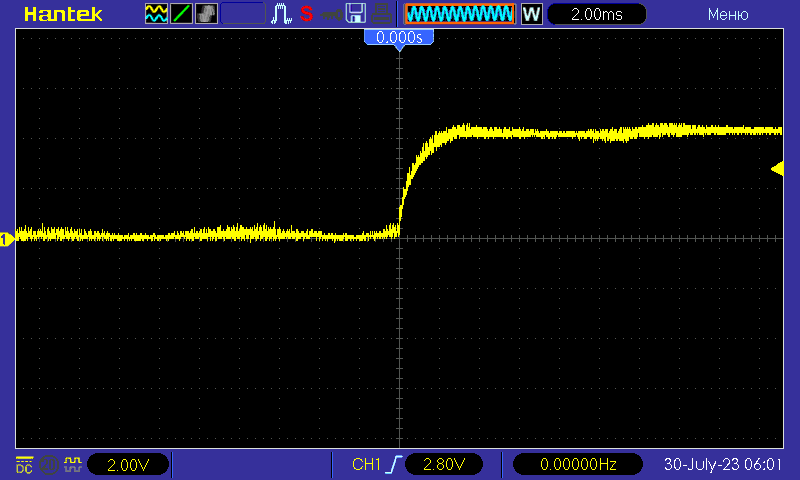The image size is (800, 480).
Task: Click the red S stop status indicator
Action: [306, 14]
